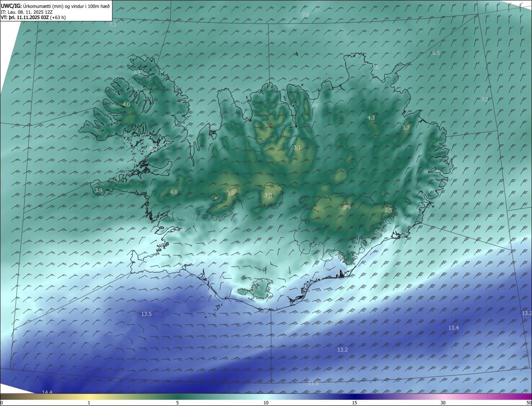
Task: Click the 7.9 value label
Action: pos(314,106)
